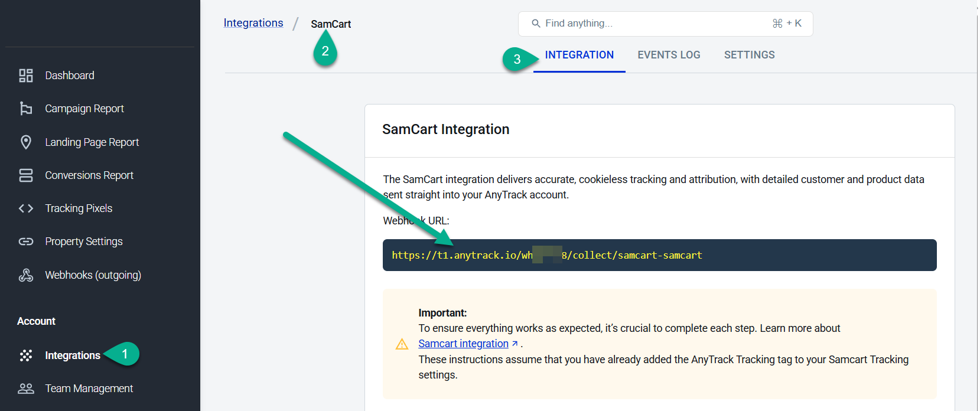
Task: Click the Campaign Report flag icon
Action: 25,109
